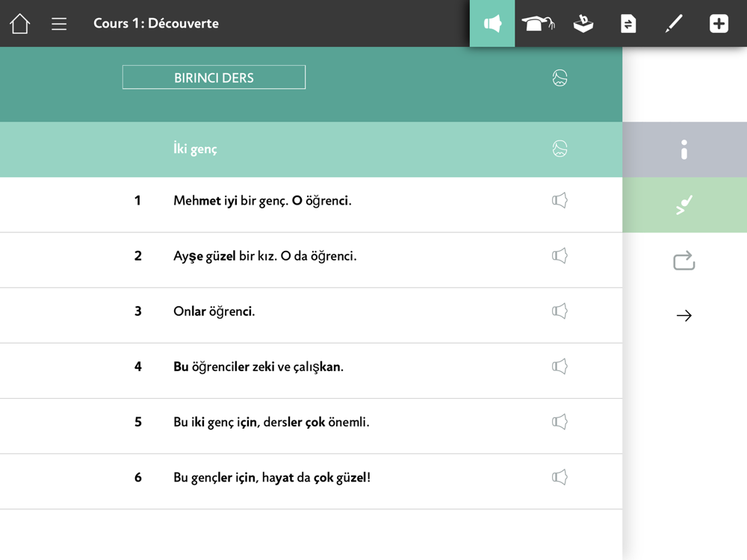747x560 pixels.
Task: Play audio for Bu iki genç için
Action: pos(560,421)
